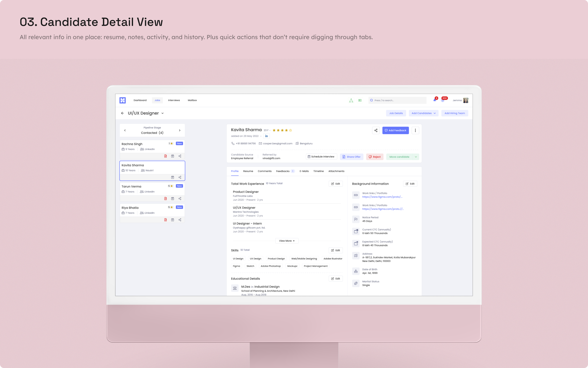Switch to the Feedbacks tab
This screenshot has width=588, height=368.
[285, 171]
